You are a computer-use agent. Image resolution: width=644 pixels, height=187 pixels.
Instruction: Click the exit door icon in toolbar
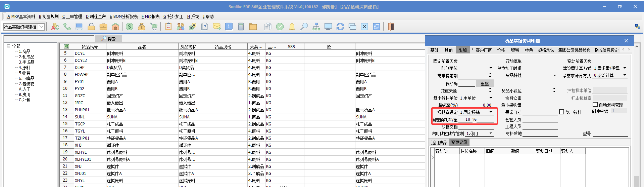391,27
